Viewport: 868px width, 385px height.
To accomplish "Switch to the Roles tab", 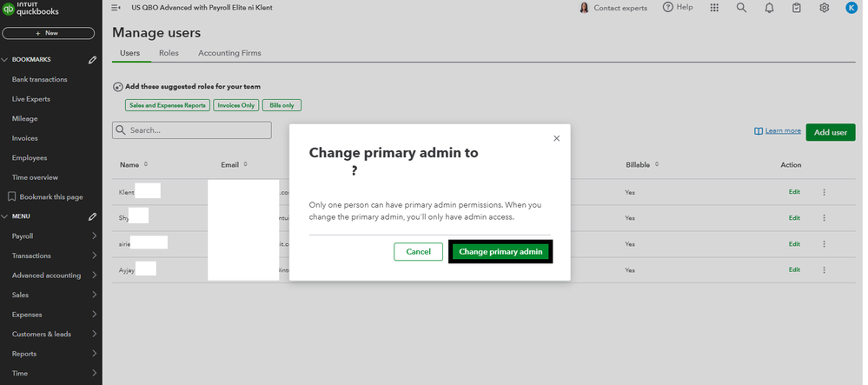I will [x=169, y=53].
